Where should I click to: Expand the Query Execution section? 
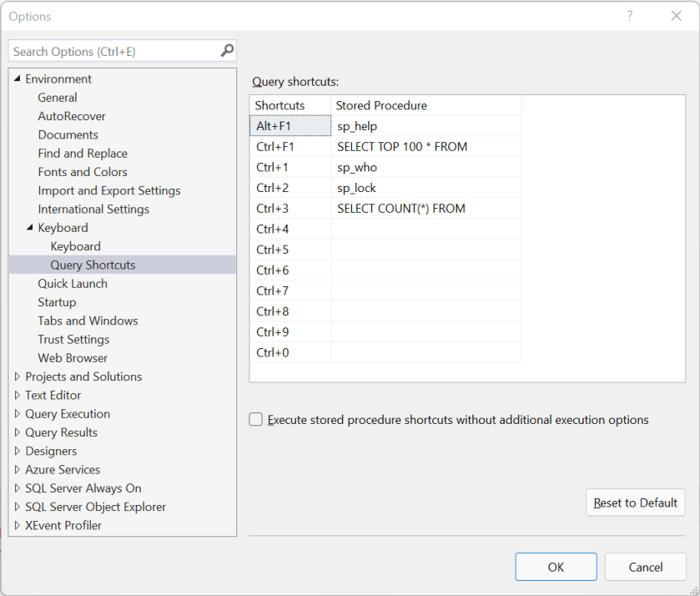click(x=17, y=413)
